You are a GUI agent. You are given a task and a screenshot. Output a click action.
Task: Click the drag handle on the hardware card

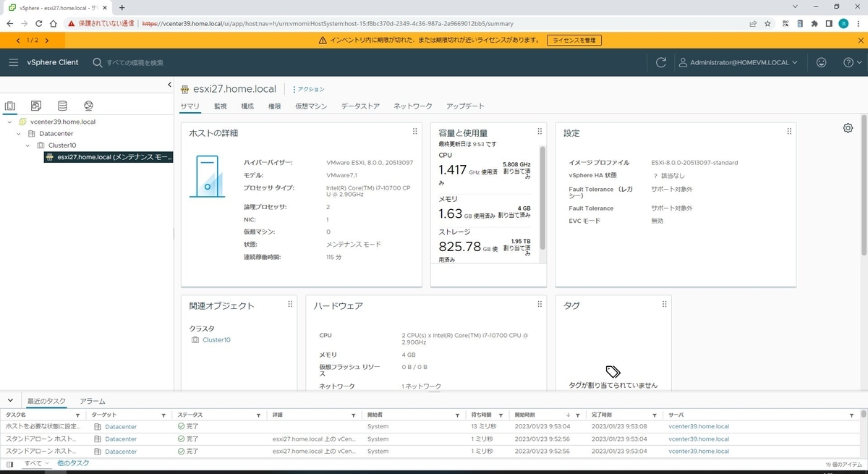(540, 305)
